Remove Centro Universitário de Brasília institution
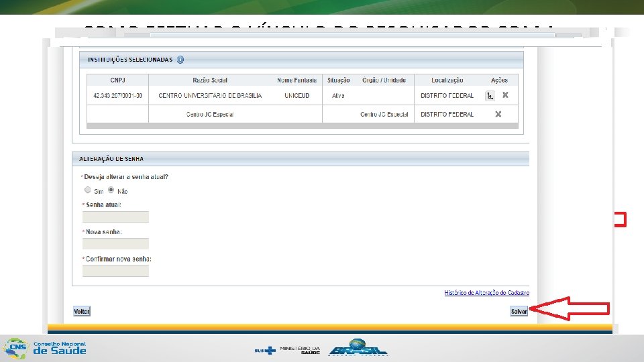 (x=505, y=95)
